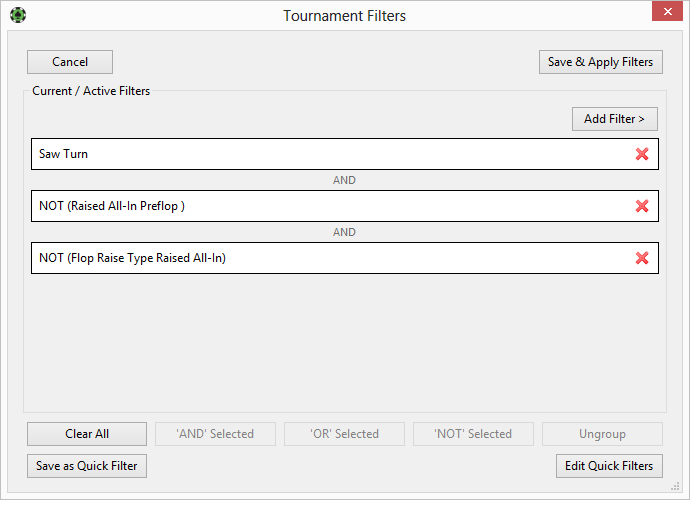The image size is (690, 520).
Task: Remove the Flop Raise Type filter
Action: click(x=642, y=258)
